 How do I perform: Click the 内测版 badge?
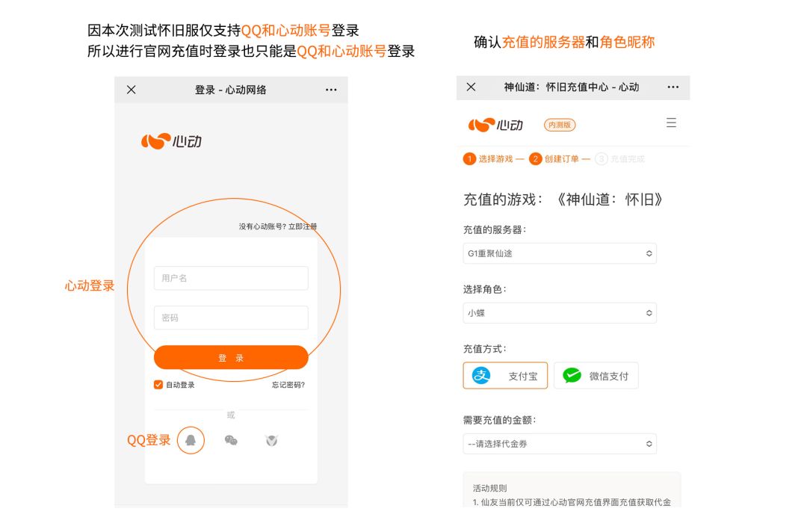pyautogui.click(x=560, y=125)
